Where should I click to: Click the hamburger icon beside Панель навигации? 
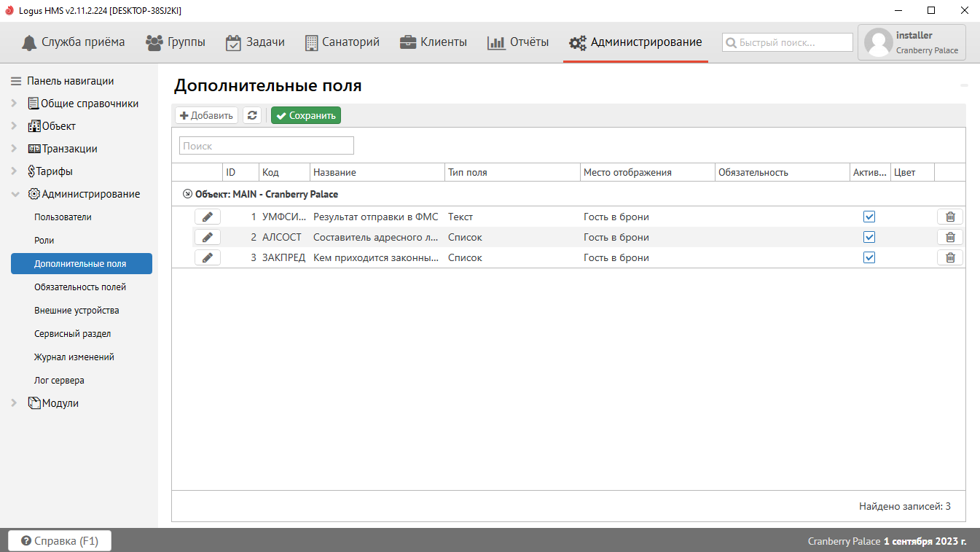(16, 81)
